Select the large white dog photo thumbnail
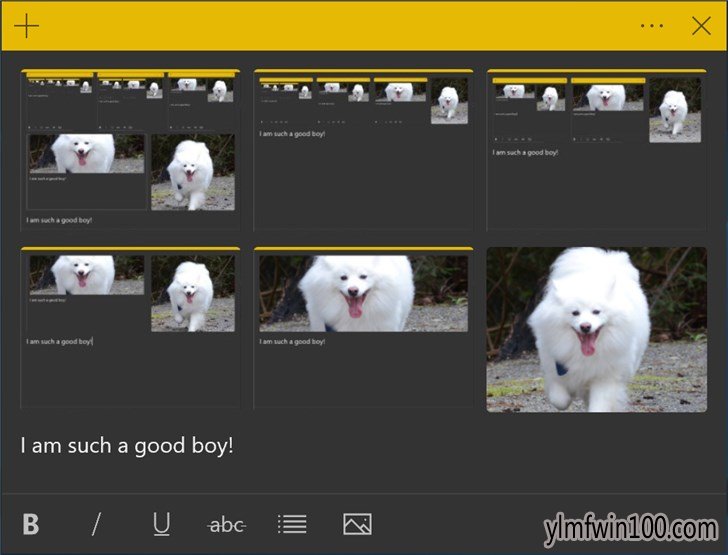Viewport: 728px width, 555px height. (x=597, y=329)
